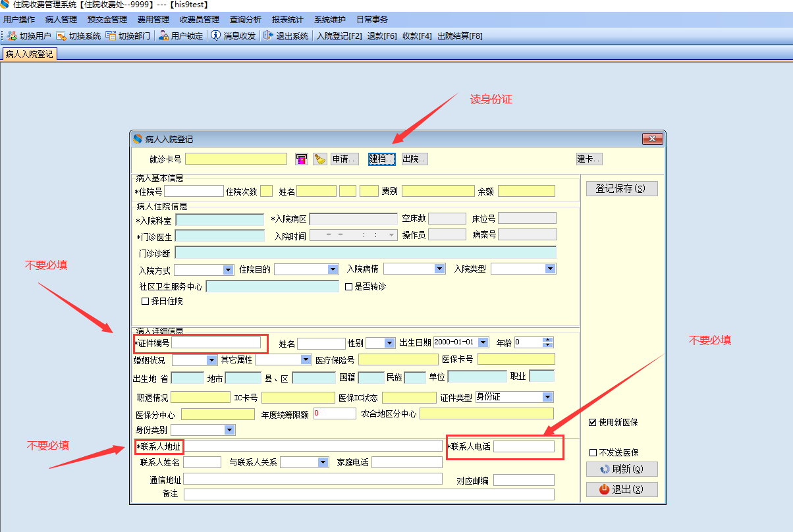The image size is (793, 532).
Task: Click the 就诊卡号 input field
Action: pyautogui.click(x=236, y=159)
